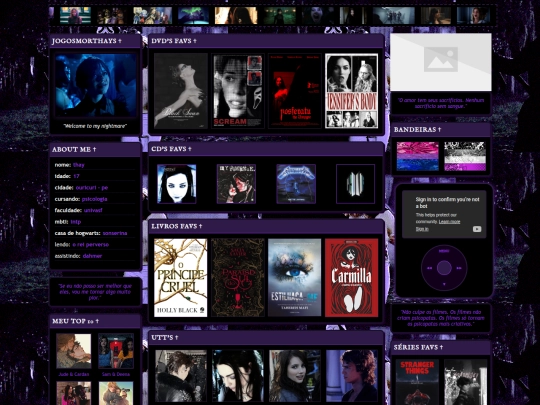Open the Stranger Things series poster
The width and height of the screenshot is (540, 405).
[x=417, y=382]
